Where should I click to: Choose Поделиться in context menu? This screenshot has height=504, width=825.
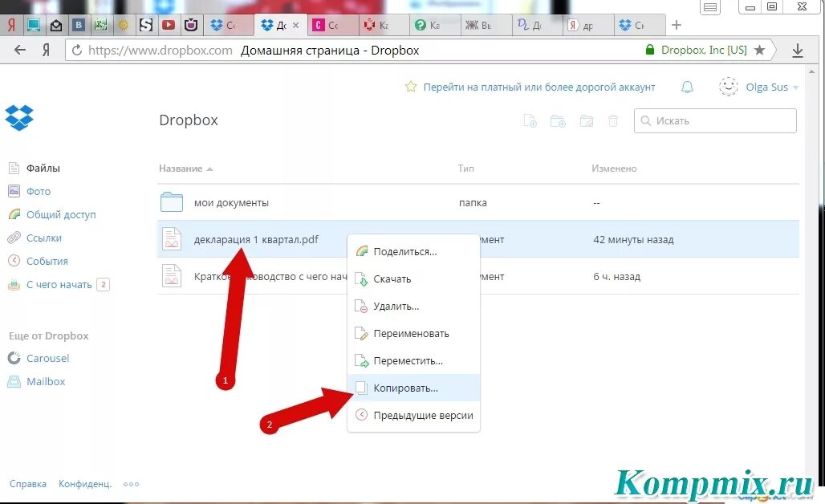click(x=413, y=251)
